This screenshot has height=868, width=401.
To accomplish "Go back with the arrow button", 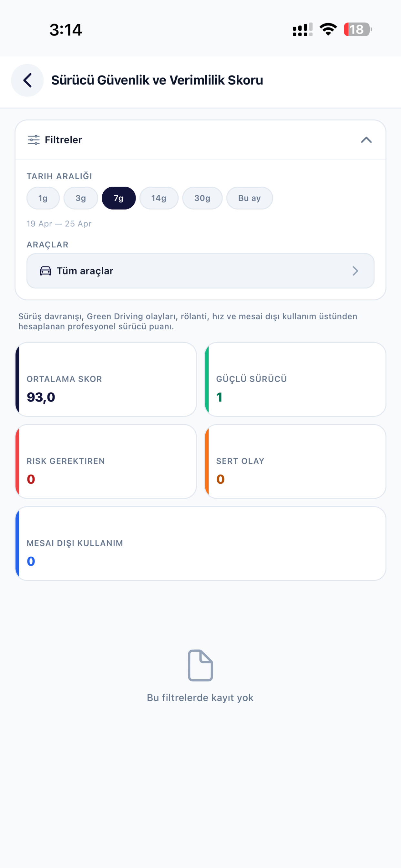I will click(27, 80).
